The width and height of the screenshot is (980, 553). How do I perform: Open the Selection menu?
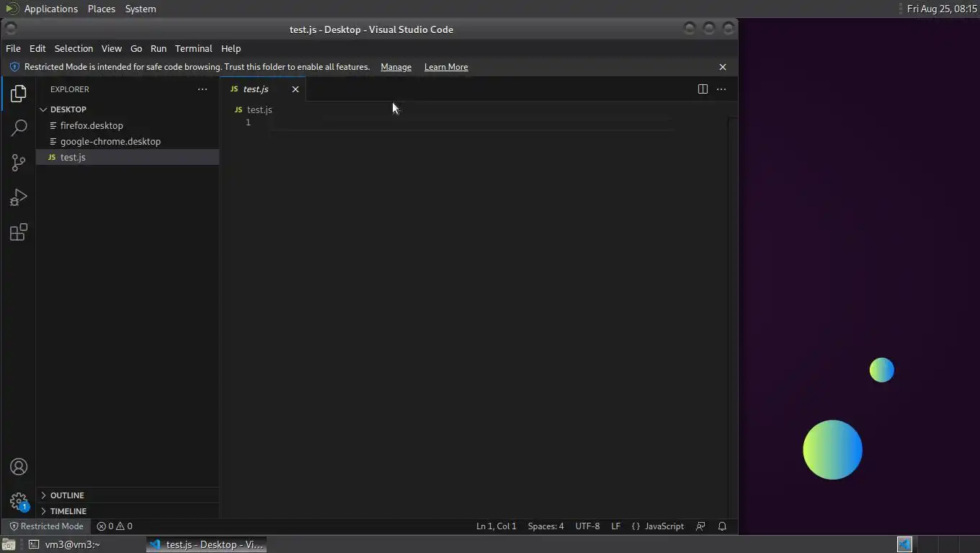point(73,48)
